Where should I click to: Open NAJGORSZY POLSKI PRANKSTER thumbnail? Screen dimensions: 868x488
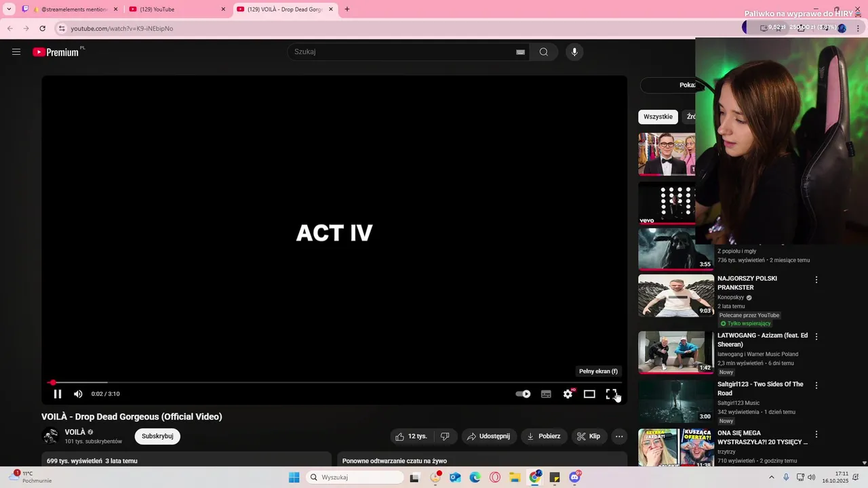676,296
